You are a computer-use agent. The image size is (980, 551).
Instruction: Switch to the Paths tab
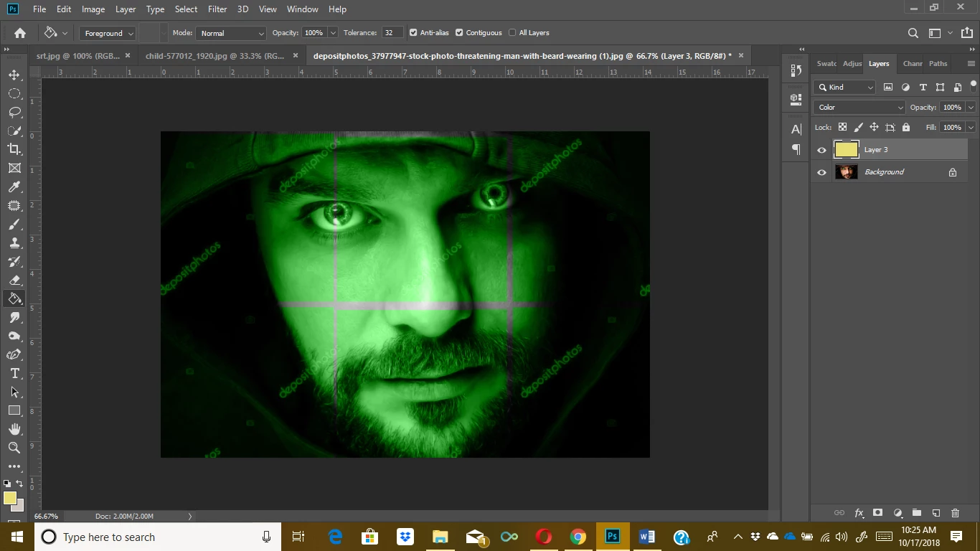pos(938,64)
